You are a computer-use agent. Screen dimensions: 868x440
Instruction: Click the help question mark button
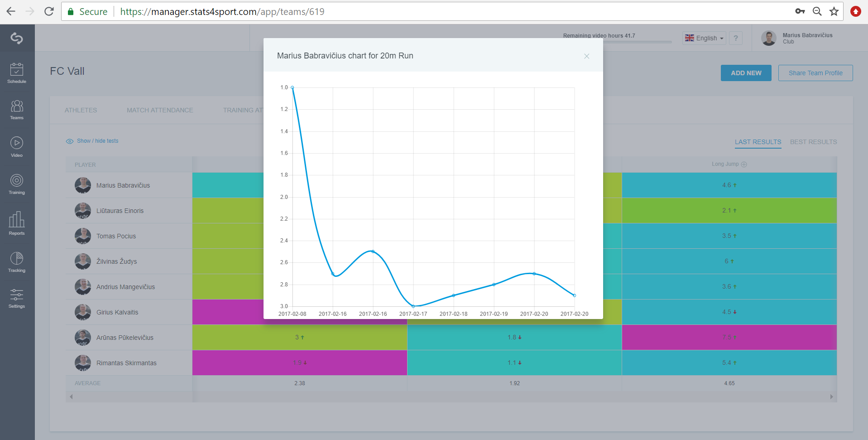tap(736, 38)
